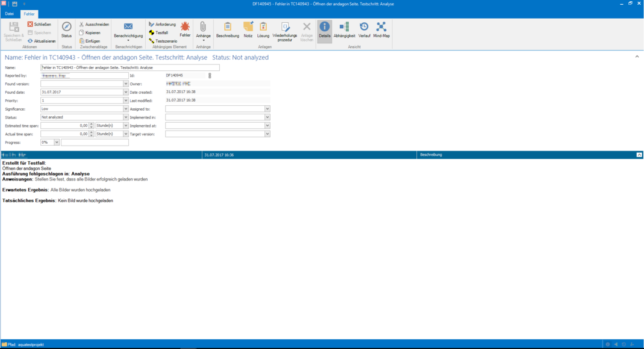Select the Fehler ribbon tab

[29, 14]
